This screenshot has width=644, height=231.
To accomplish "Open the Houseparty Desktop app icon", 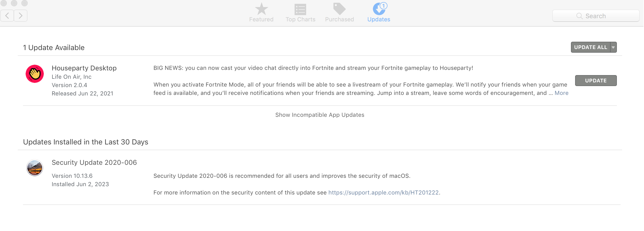I will click(x=35, y=74).
